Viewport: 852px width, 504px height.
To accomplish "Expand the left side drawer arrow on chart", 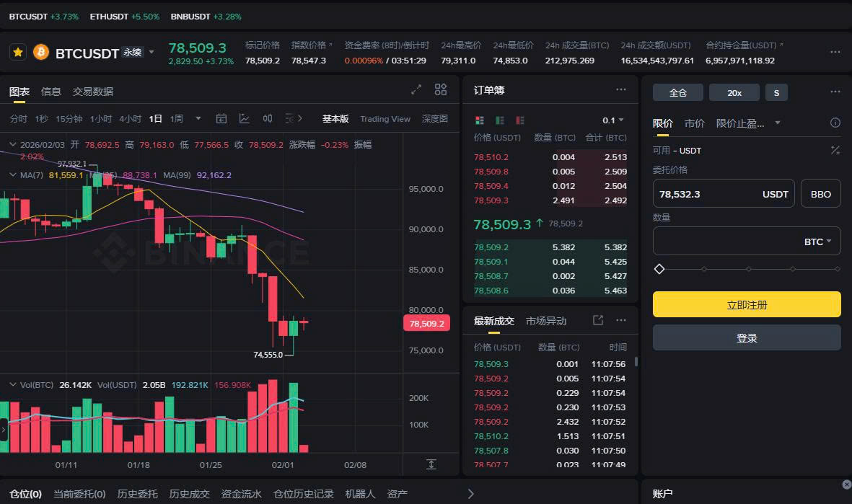I will [x=4, y=429].
